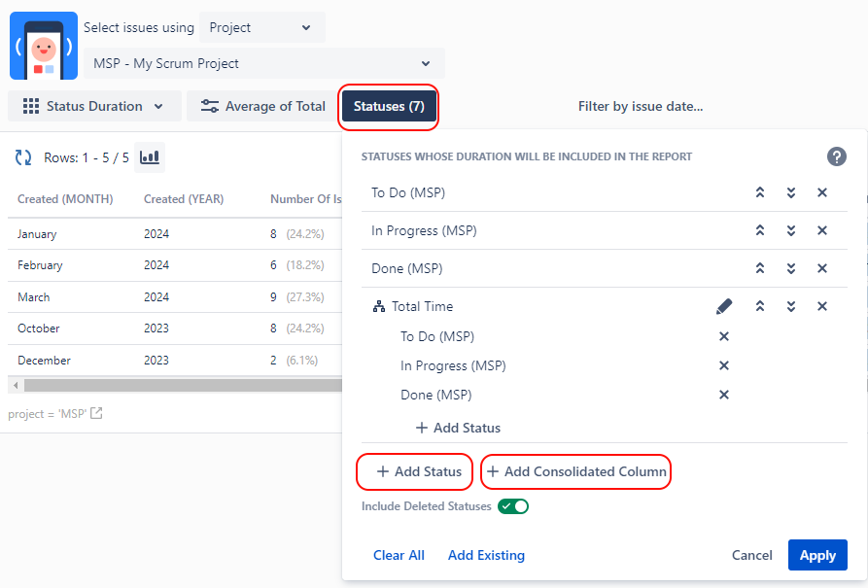Click the Total Time hierarchy icon
The image size is (868, 588).
tap(379, 307)
